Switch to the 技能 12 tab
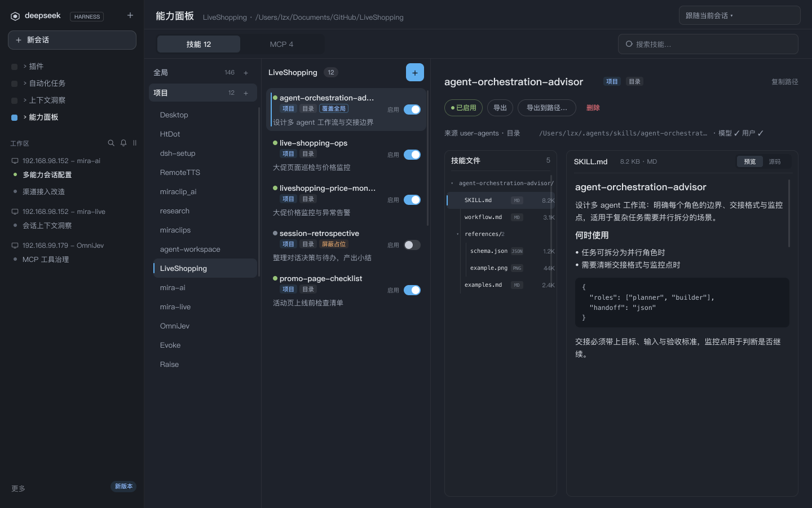This screenshot has width=812, height=508. click(198, 44)
